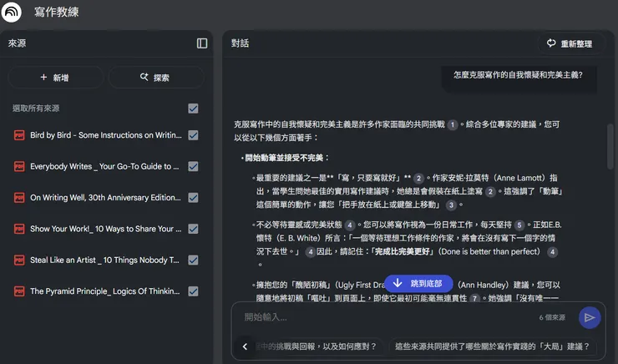
Task: Open citation 2 after 在紙上塗寫
Action: (x=490, y=192)
